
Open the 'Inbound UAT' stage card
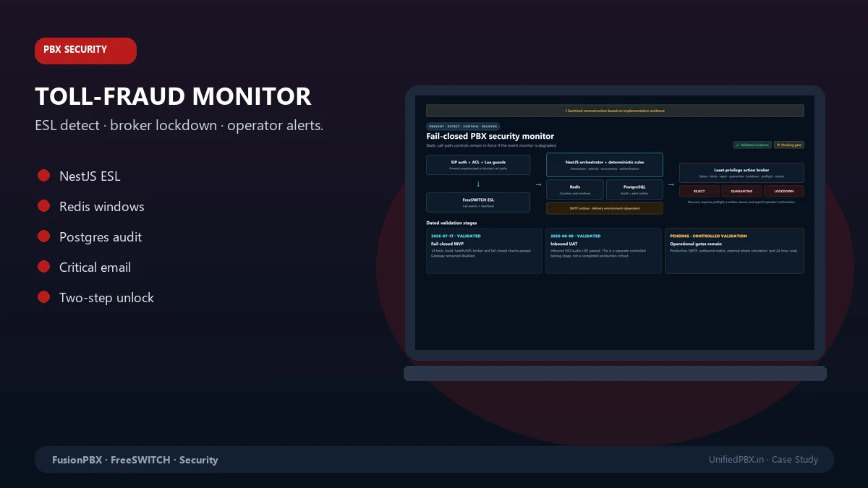(603, 251)
